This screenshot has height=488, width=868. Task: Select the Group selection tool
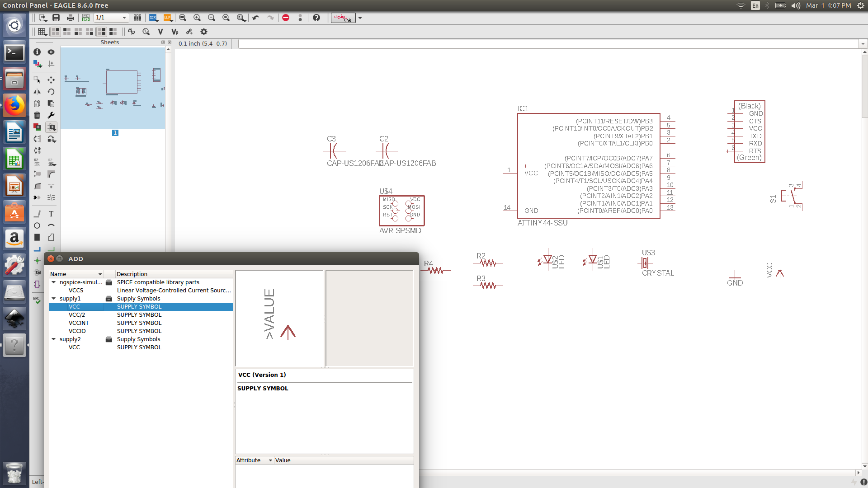tap(37, 80)
